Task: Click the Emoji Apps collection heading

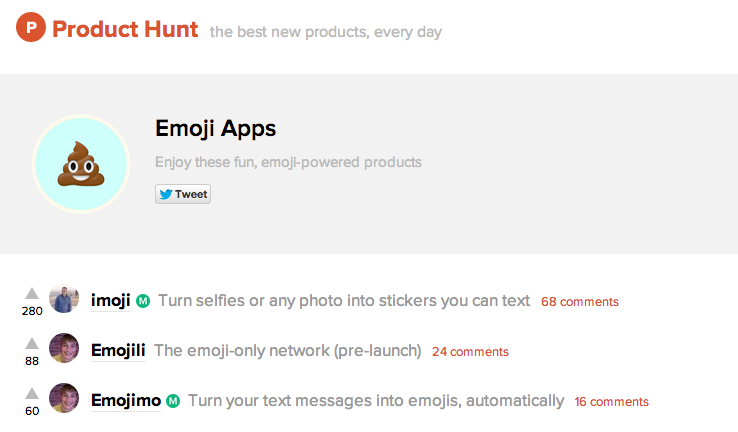Action: coord(216,129)
